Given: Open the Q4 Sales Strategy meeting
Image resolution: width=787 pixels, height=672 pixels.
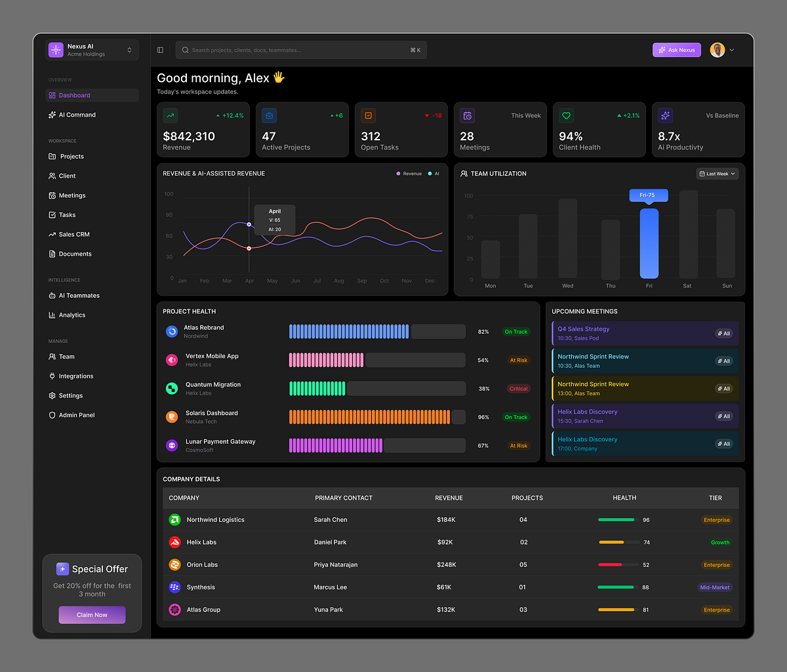Looking at the screenshot, I should coord(645,333).
